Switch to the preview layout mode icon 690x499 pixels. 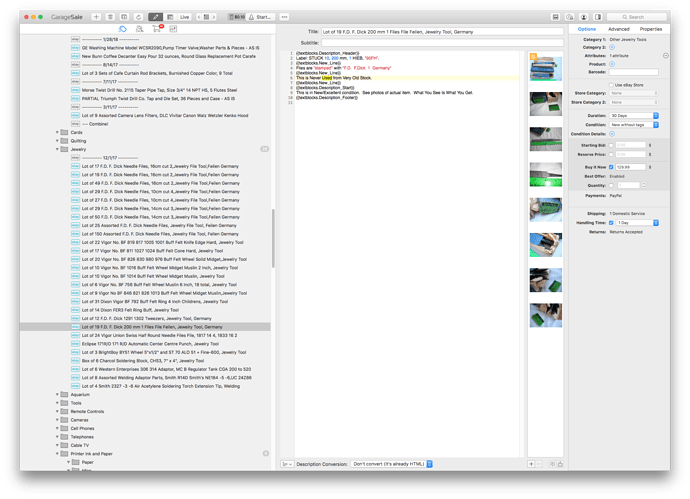[170, 17]
